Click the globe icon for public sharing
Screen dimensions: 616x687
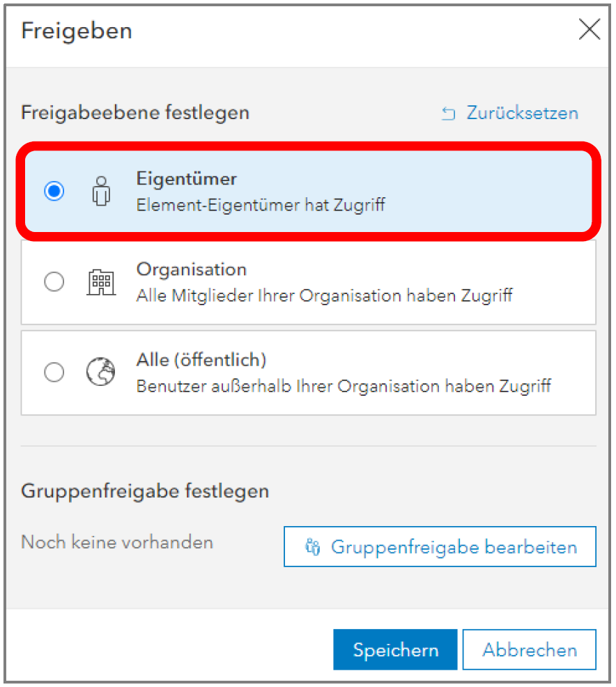click(101, 372)
